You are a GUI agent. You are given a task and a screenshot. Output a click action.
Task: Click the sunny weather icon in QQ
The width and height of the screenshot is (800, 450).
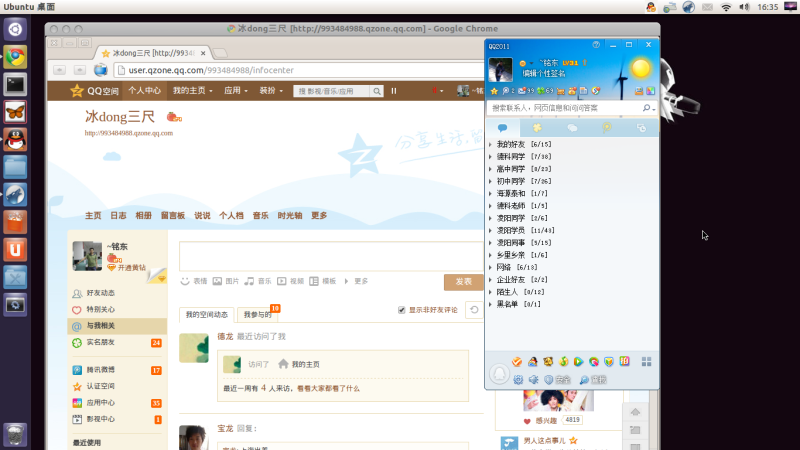pyautogui.click(x=640, y=68)
